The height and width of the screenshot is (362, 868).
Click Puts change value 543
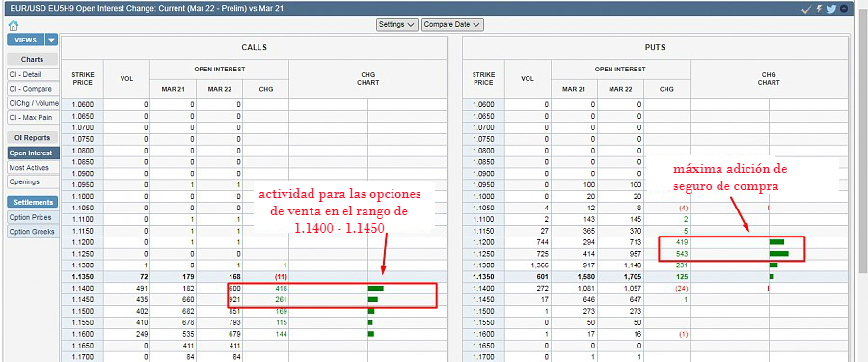coord(682,254)
